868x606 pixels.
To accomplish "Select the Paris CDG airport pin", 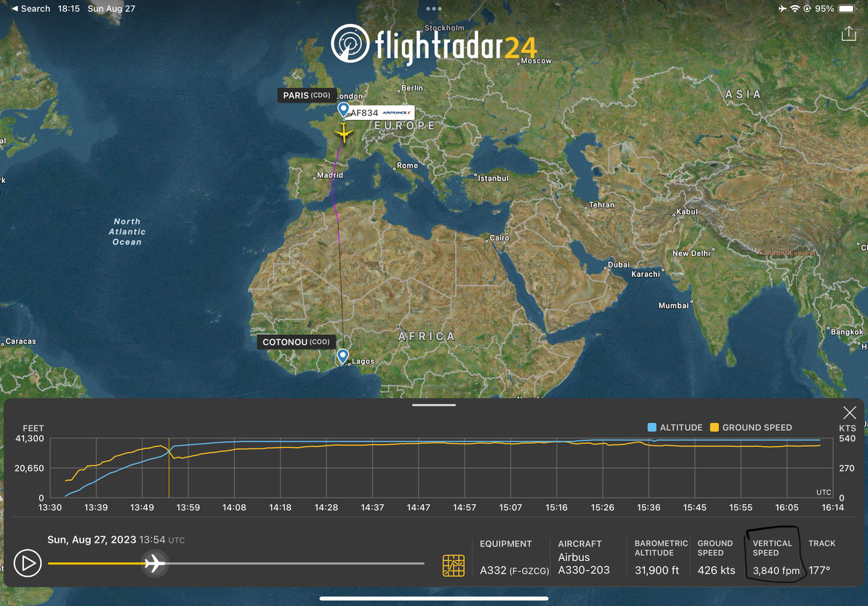I will pyautogui.click(x=343, y=110).
